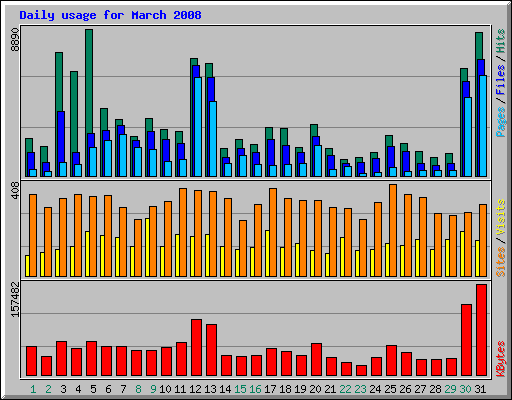Screen dimensions: 512x400
Task: Click the 408 visits axis value
Action: click(x=15, y=191)
